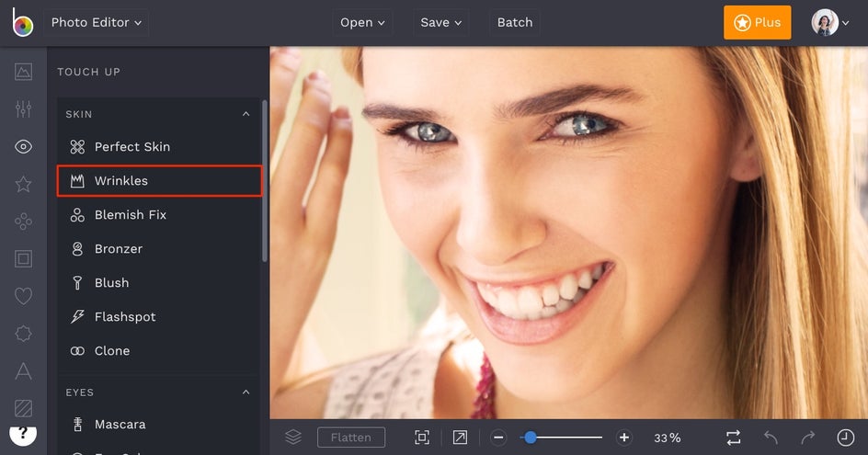Open the help question mark button

(x=23, y=435)
